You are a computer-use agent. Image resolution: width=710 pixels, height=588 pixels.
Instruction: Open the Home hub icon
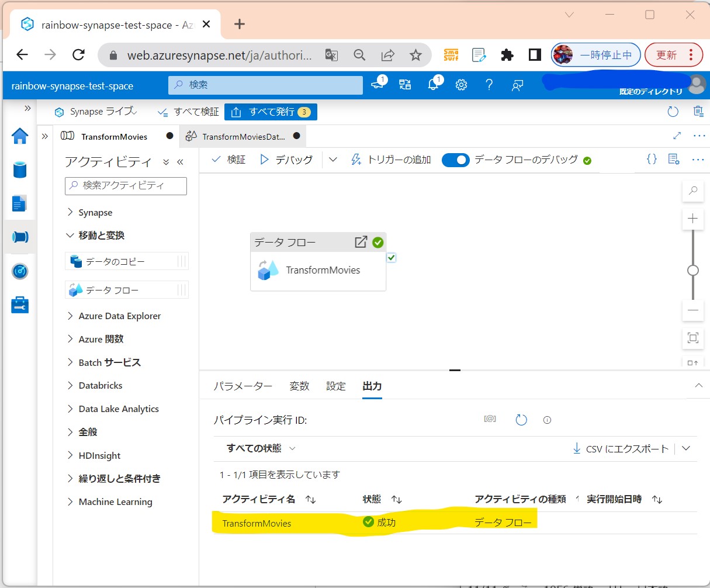point(20,136)
